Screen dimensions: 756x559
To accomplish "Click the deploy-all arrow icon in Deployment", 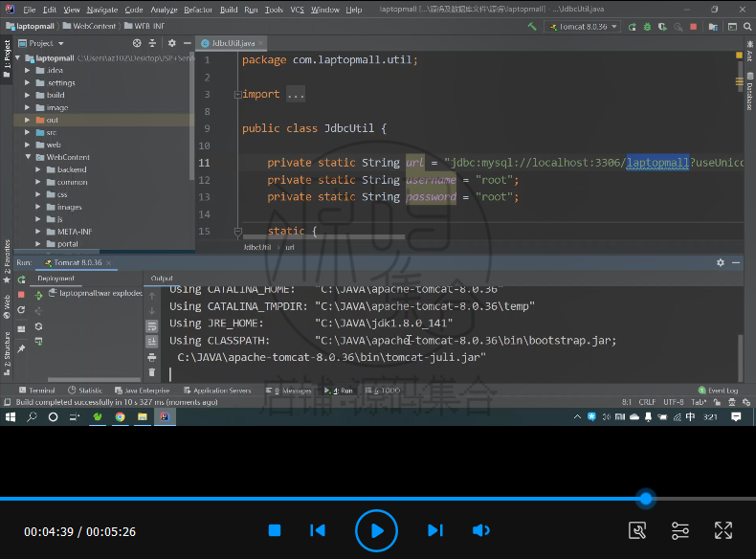I will [x=38, y=295].
